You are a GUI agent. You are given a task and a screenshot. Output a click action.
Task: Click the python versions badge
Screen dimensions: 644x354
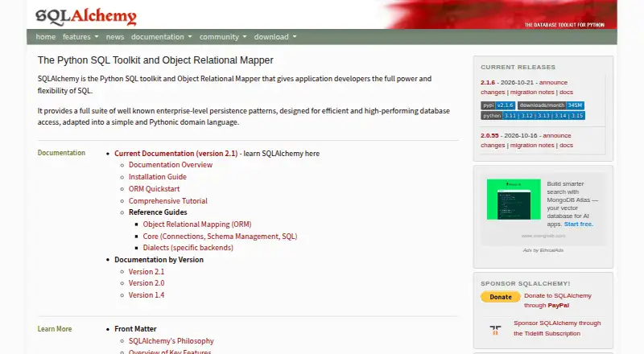coord(533,116)
